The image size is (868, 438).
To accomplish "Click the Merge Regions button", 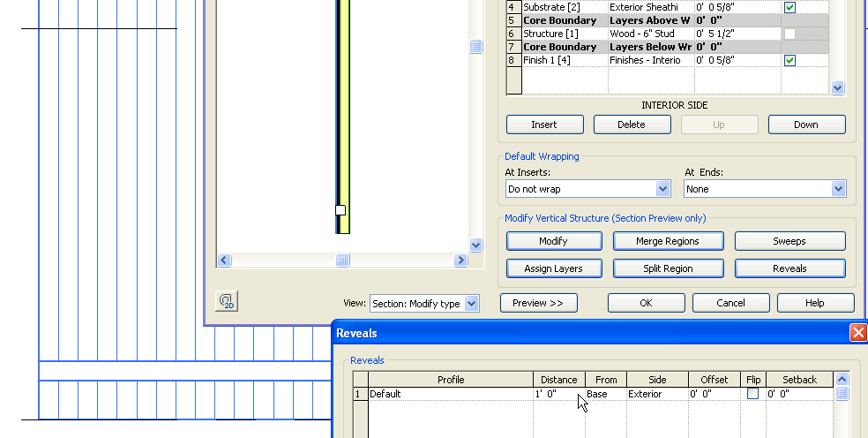I will tap(668, 241).
